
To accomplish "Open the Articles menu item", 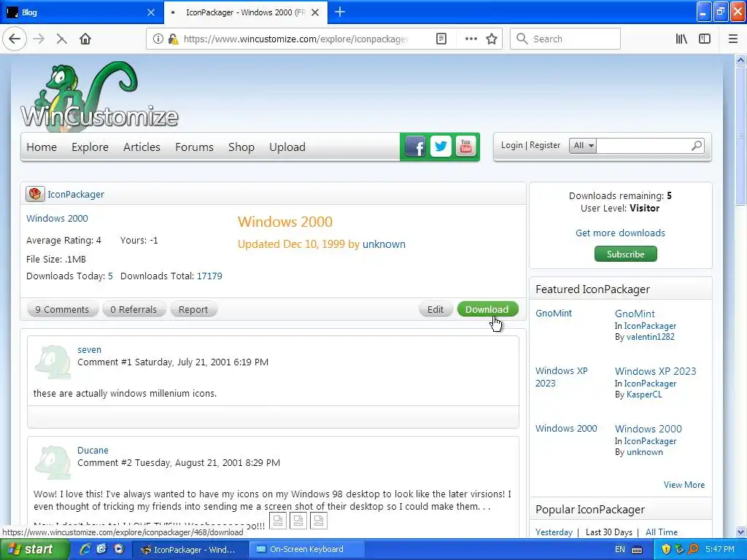I will tap(142, 147).
